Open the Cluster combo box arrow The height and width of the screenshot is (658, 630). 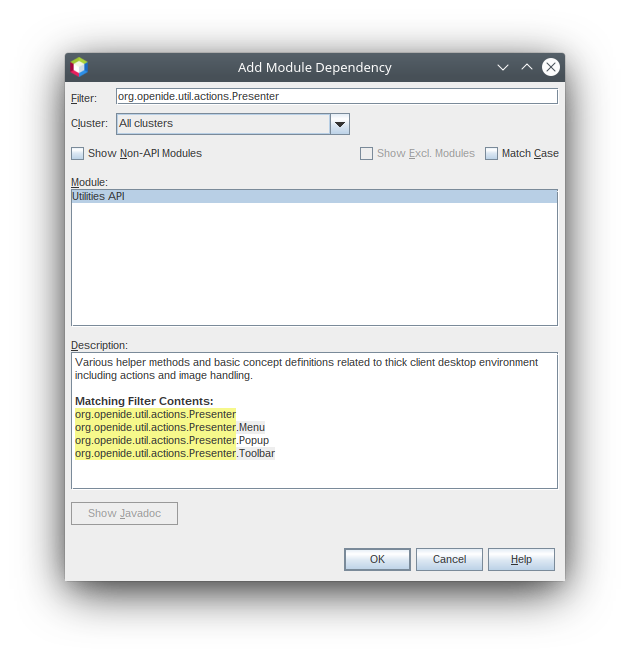(x=340, y=124)
